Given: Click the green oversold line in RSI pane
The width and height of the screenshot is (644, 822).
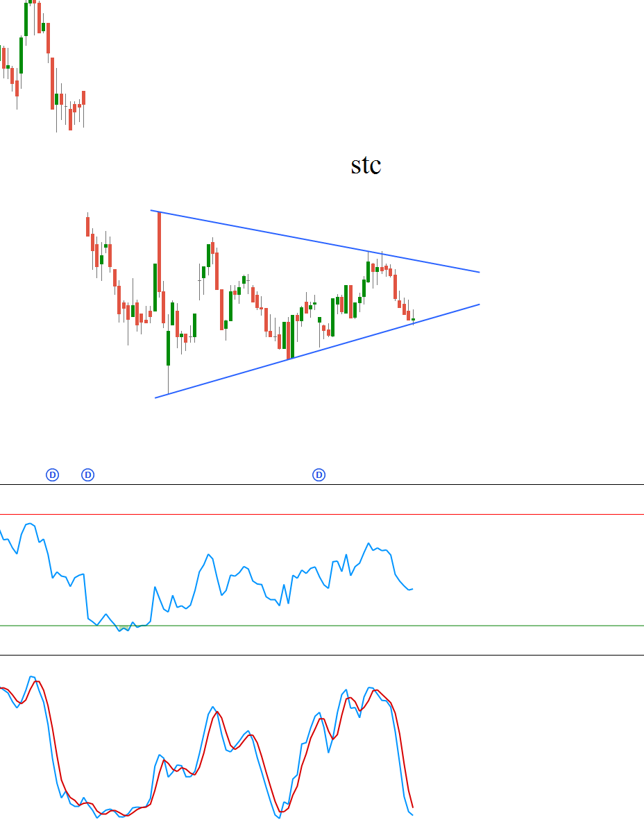Looking at the screenshot, I should 322,626.
